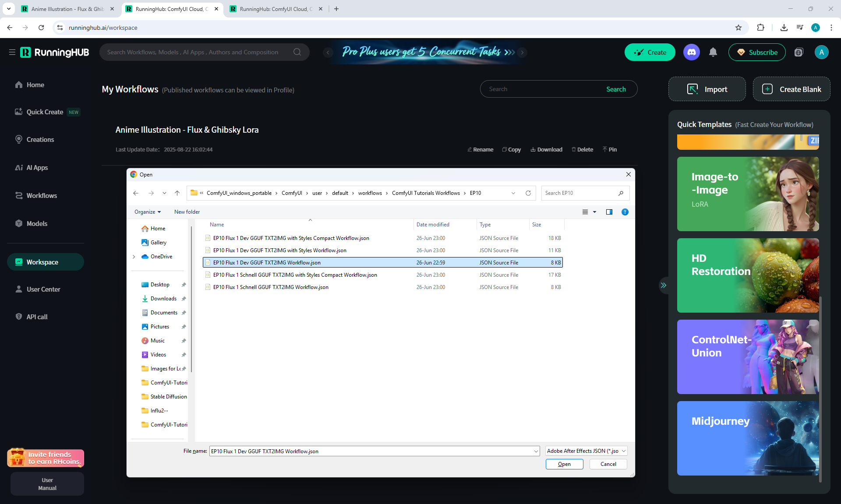Click the hamburger menu beside RunningHUB logo
This screenshot has height=504, width=841.
click(12, 52)
